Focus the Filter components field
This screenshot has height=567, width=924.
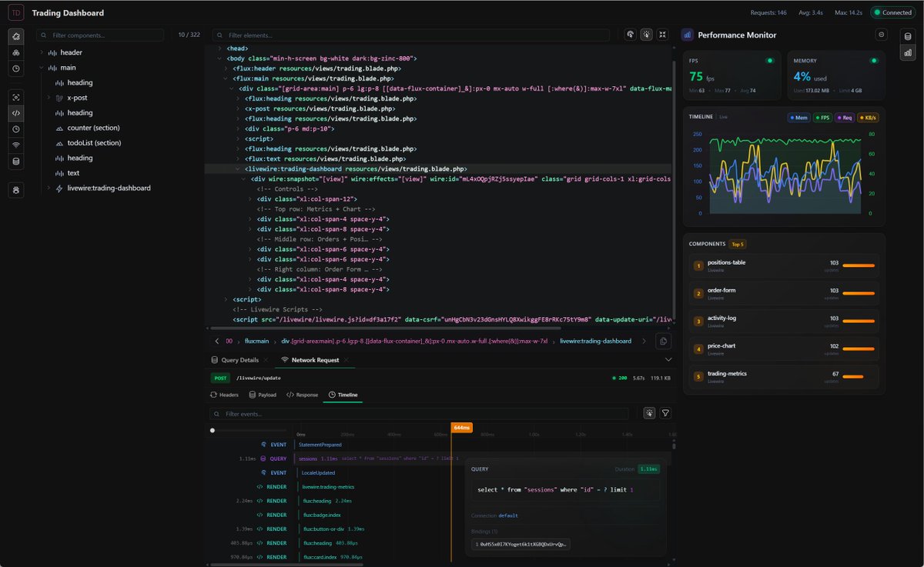100,35
